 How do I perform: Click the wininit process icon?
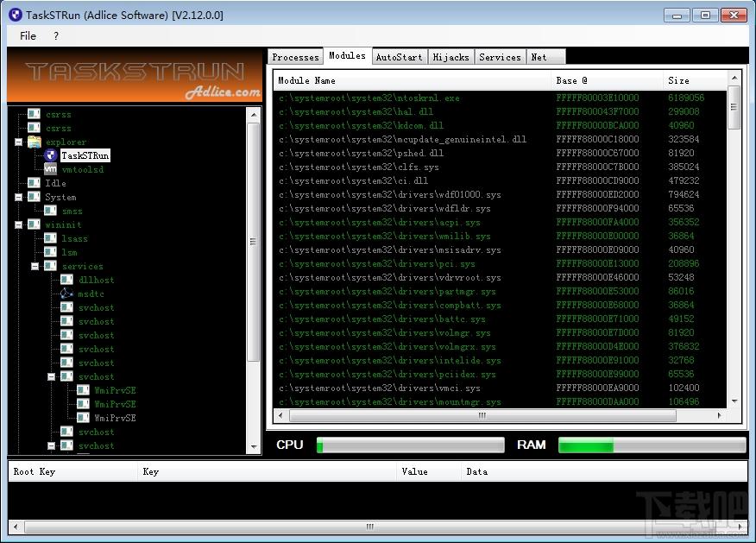pos(34,224)
